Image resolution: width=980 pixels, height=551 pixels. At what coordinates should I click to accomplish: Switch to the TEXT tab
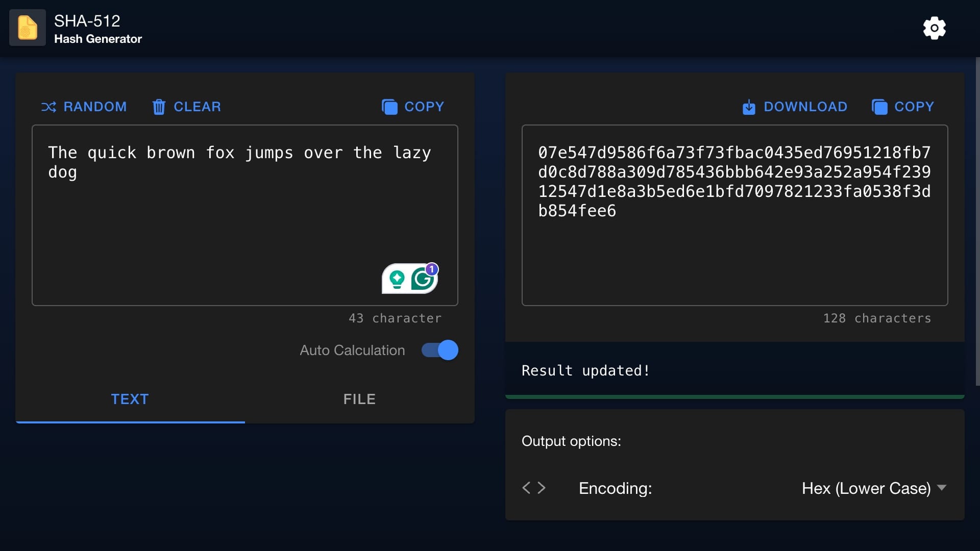point(130,399)
